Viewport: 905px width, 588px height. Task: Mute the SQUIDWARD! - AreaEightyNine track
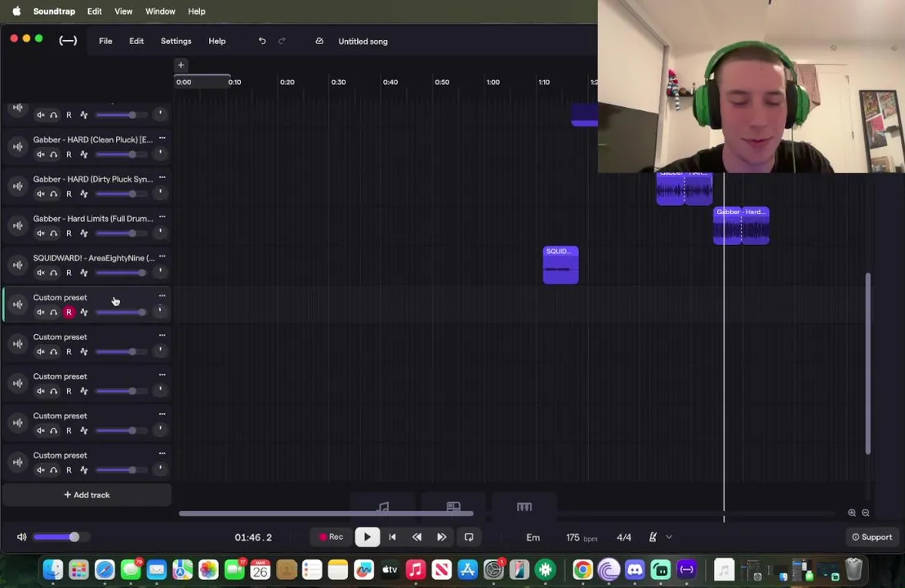click(x=40, y=273)
